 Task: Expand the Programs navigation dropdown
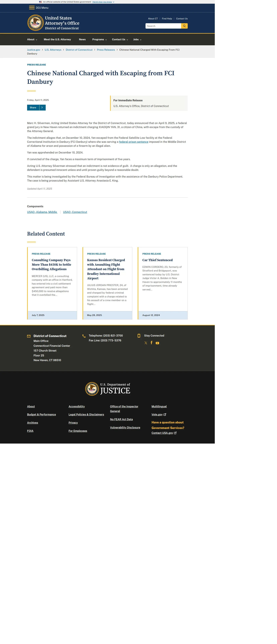pyautogui.click(x=99, y=39)
